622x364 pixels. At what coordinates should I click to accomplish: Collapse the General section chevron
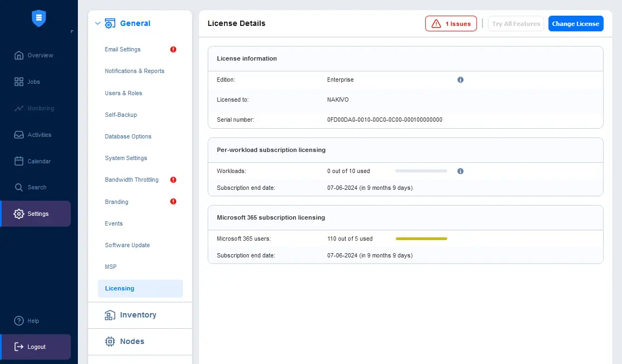point(97,23)
